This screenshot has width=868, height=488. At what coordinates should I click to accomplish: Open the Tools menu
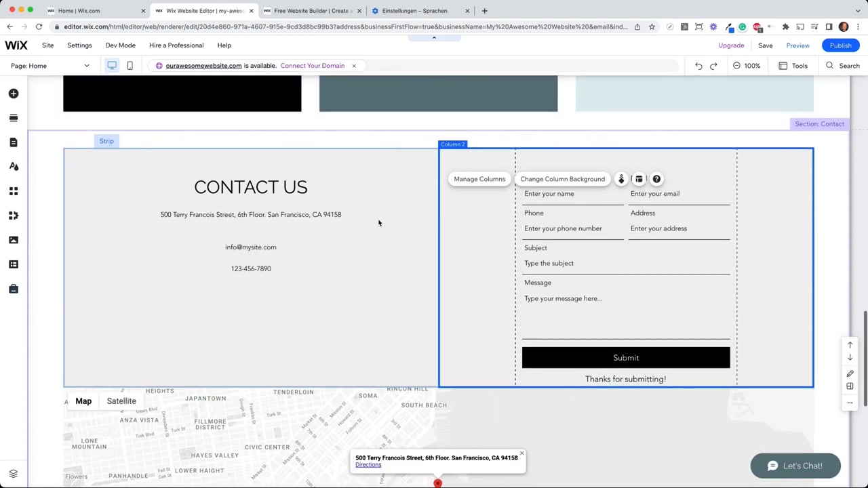793,66
